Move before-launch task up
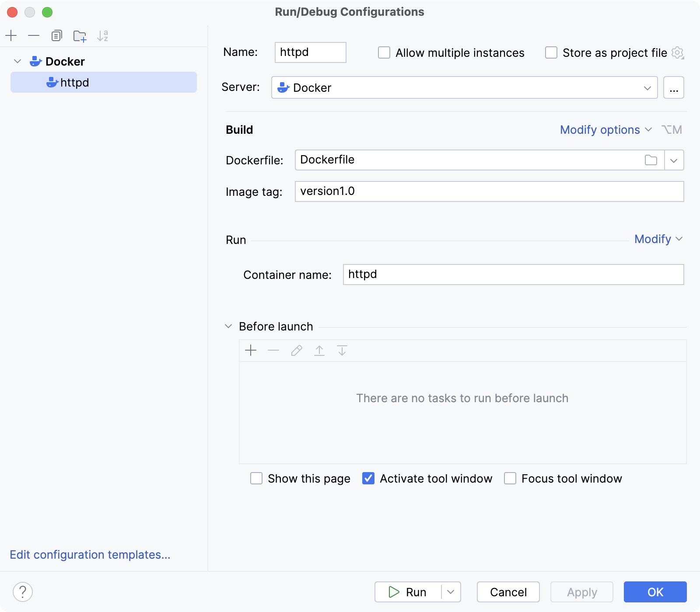 coord(319,350)
